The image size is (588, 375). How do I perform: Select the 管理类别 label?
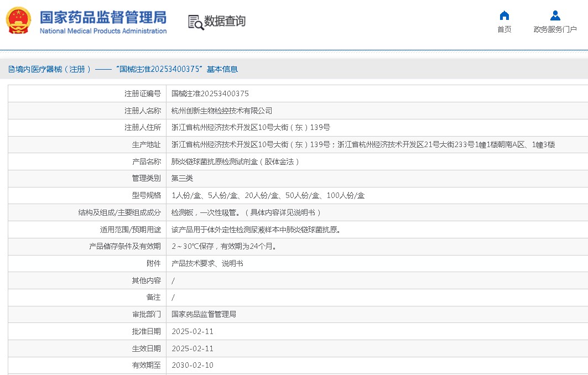coord(146,178)
